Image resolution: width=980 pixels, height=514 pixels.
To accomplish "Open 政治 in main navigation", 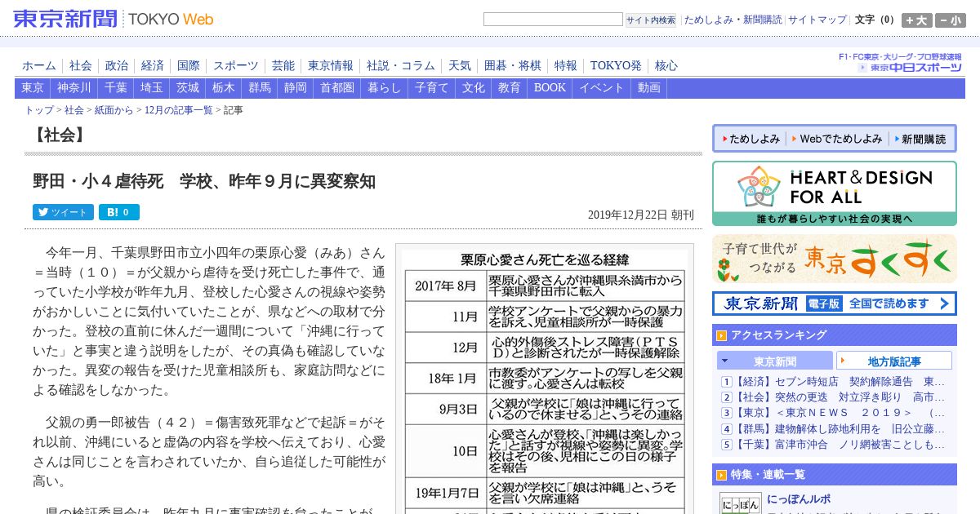I will (117, 65).
